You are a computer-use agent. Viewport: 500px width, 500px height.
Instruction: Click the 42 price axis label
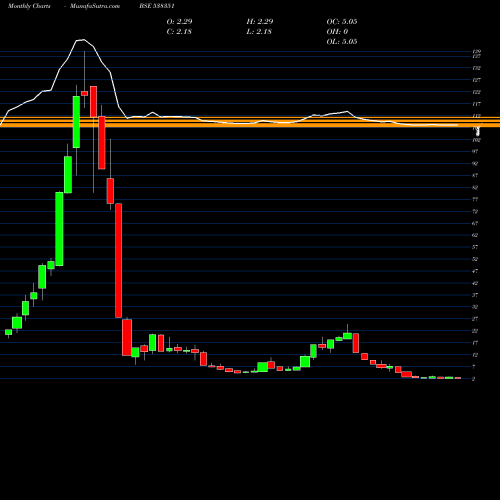[x=475, y=283]
